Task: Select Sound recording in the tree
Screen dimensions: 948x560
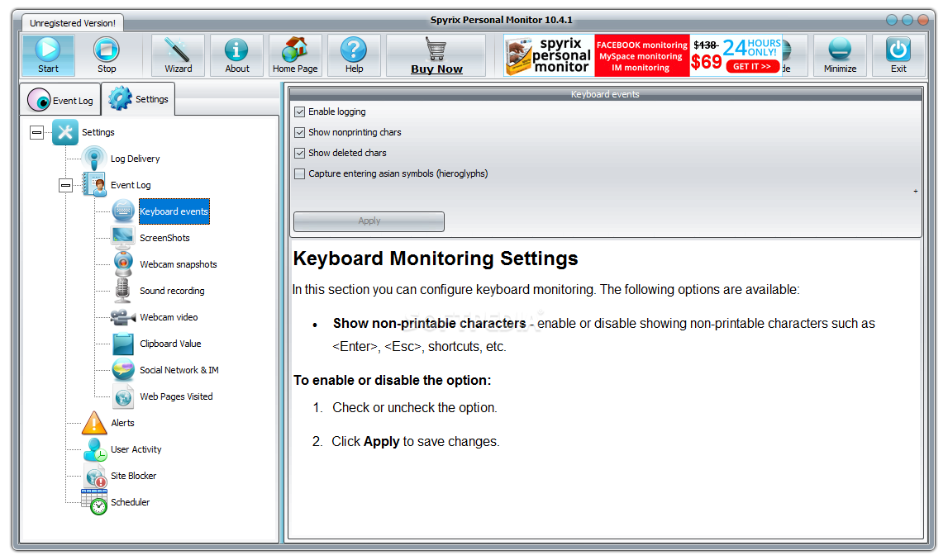Action: [x=172, y=291]
